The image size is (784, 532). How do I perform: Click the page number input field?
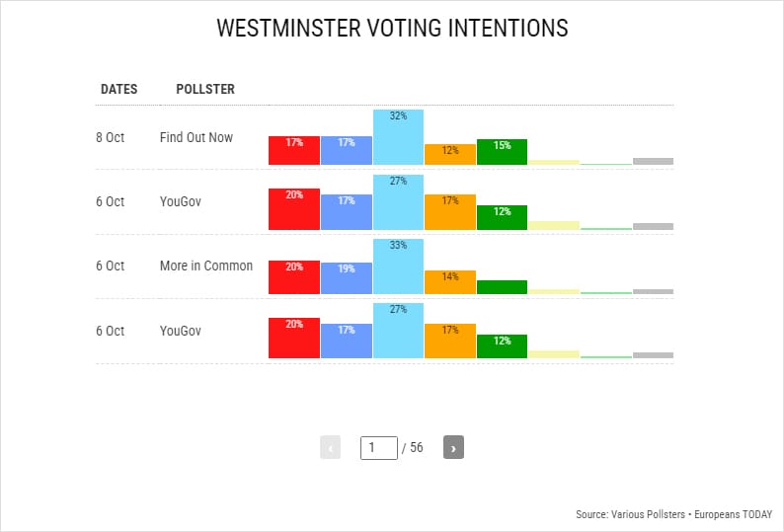click(x=378, y=447)
